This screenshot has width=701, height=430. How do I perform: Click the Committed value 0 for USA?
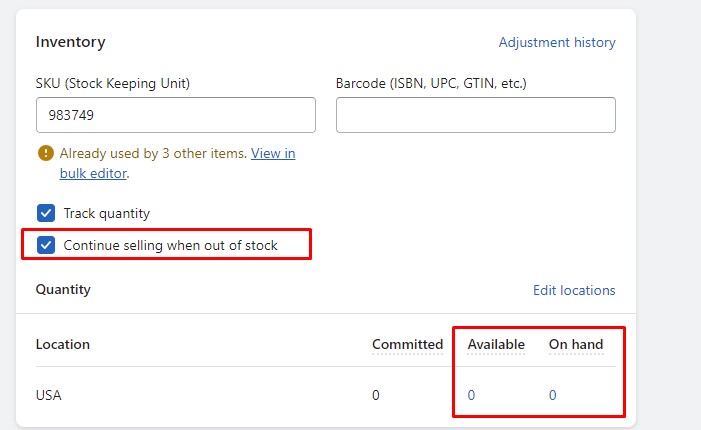[x=376, y=395]
